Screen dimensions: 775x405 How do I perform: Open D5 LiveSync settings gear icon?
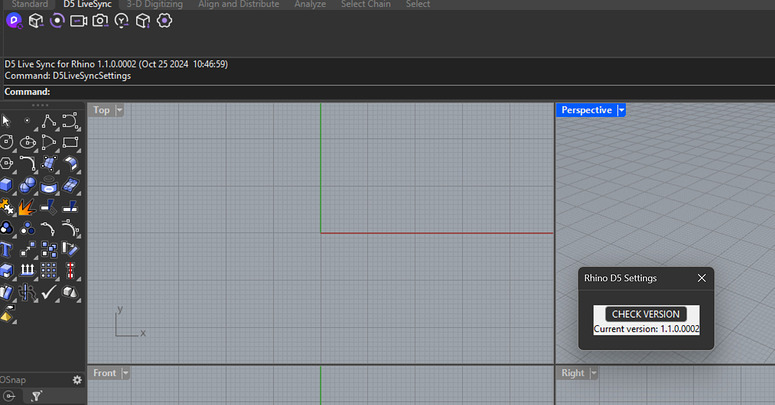(165, 21)
